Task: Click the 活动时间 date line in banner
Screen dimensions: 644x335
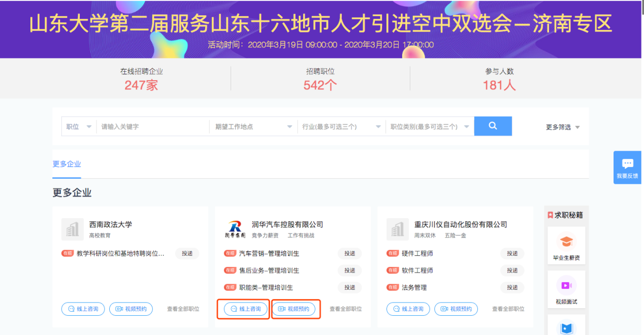Action: tap(321, 45)
